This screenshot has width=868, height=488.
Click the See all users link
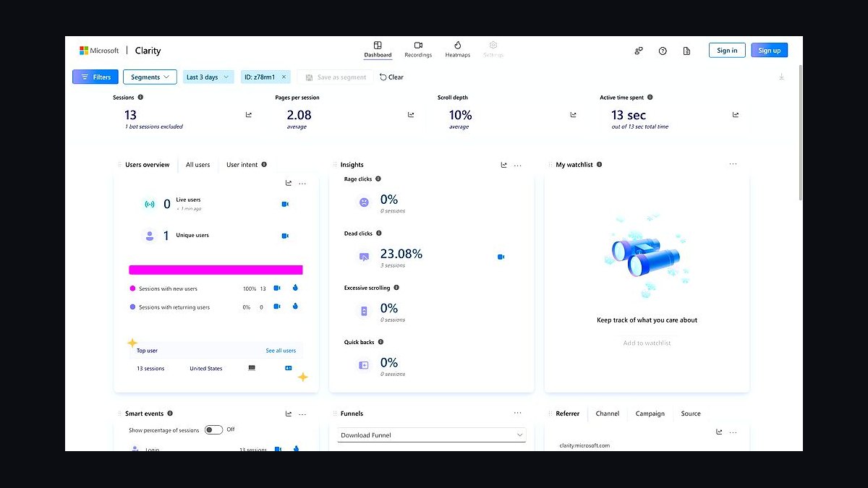[281, 351]
